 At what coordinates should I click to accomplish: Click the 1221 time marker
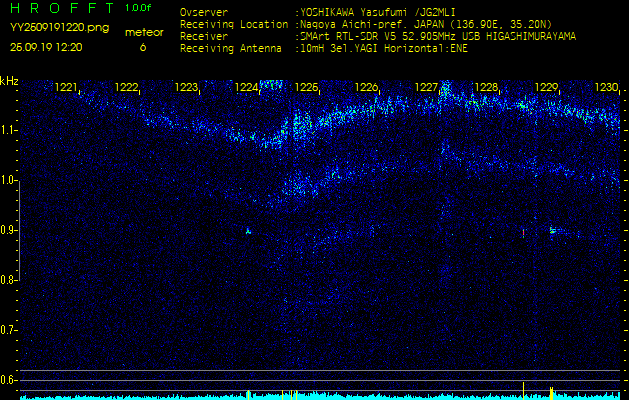(67, 88)
